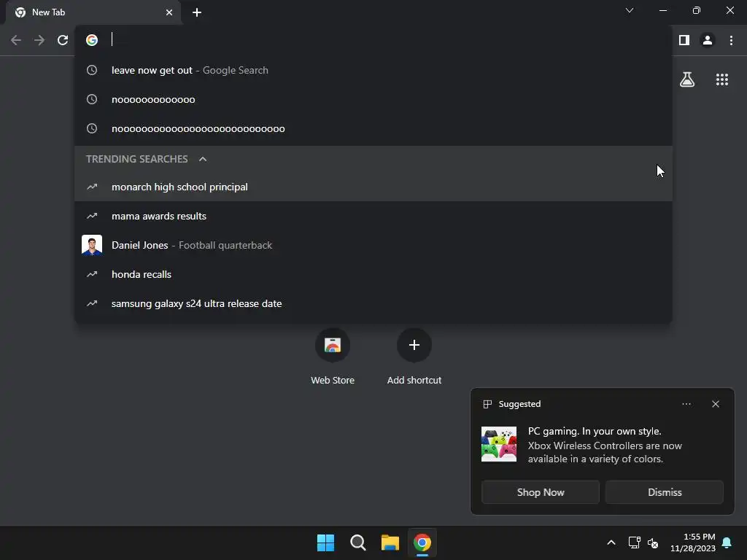Select 'mama awards results' trending search

click(x=373, y=216)
